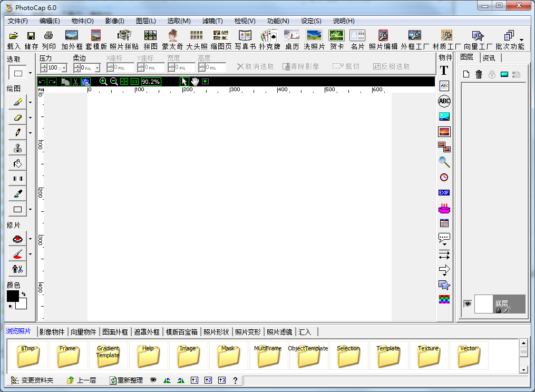Open the 滤镜(T) menu
Viewport: 535px width, 392px height.
tap(212, 21)
